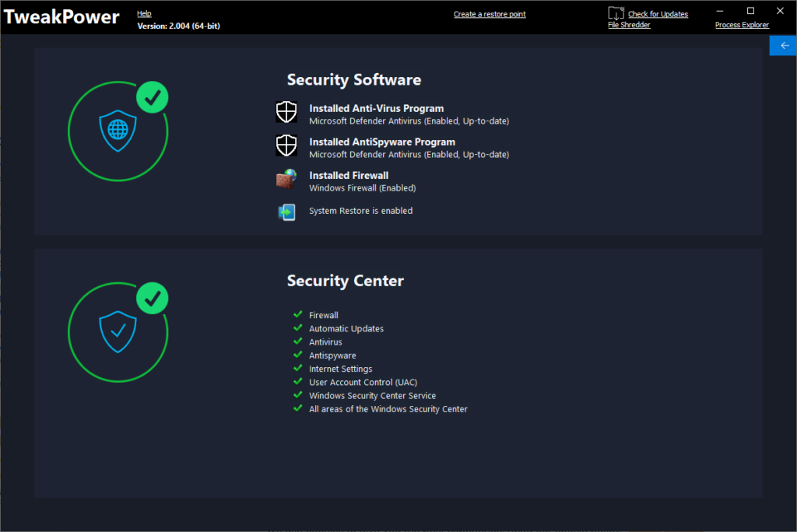Open Check for Updates link

coord(658,14)
